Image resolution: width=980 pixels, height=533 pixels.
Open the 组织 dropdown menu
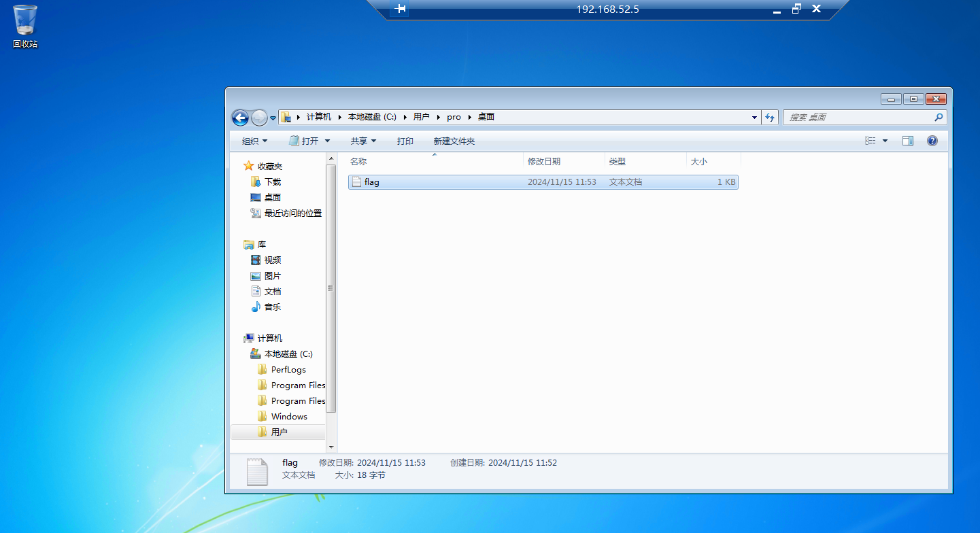tap(254, 141)
